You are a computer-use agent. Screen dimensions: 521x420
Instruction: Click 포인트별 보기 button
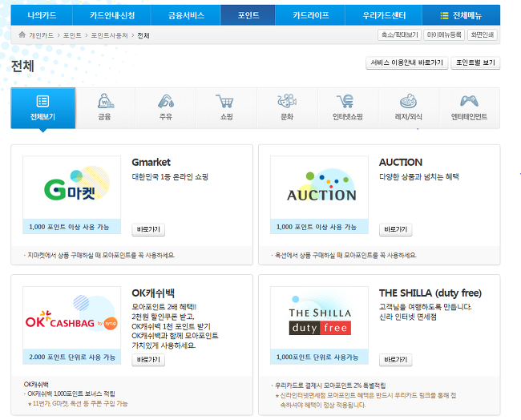tap(475, 63)
